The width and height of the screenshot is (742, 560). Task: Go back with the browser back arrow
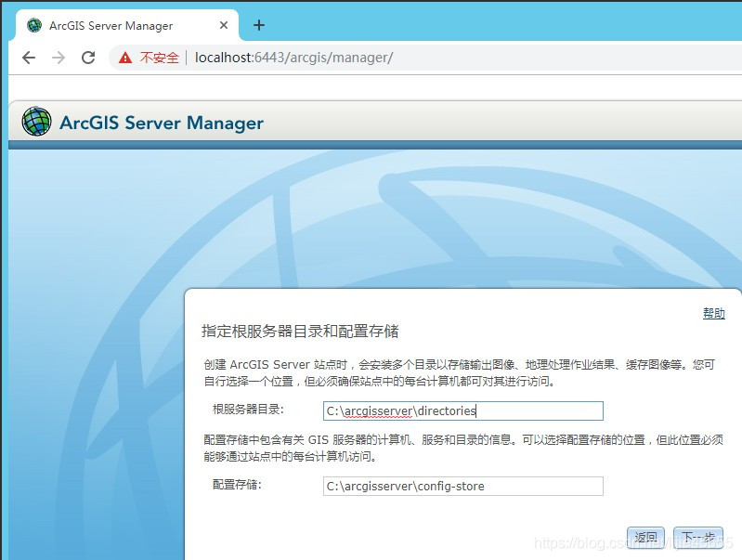29,58
